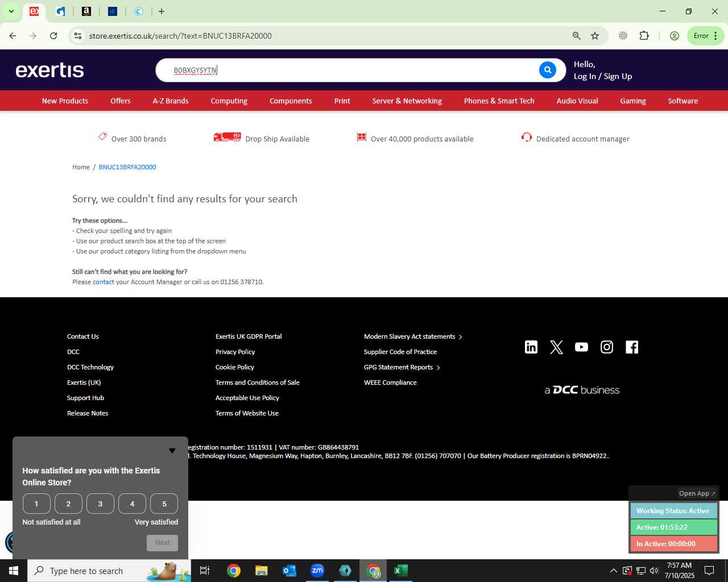Open the YouTube social icon

(581, 347)
